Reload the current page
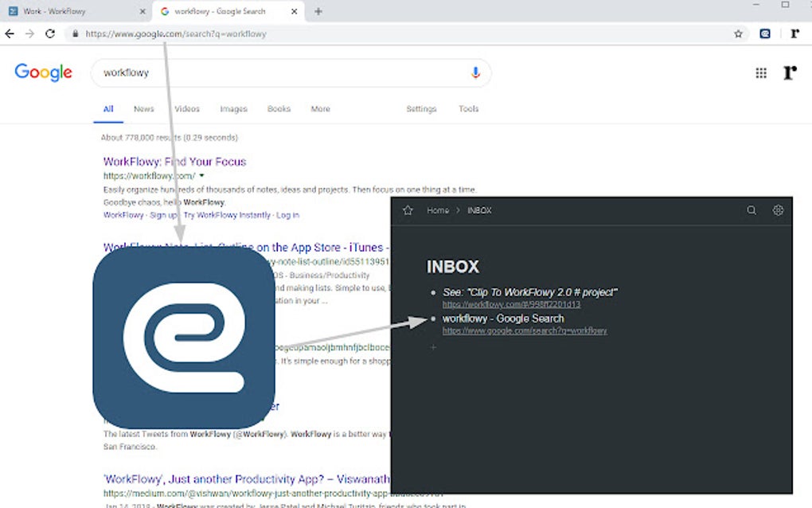This screenshot has width=812, height=508. 50,33
